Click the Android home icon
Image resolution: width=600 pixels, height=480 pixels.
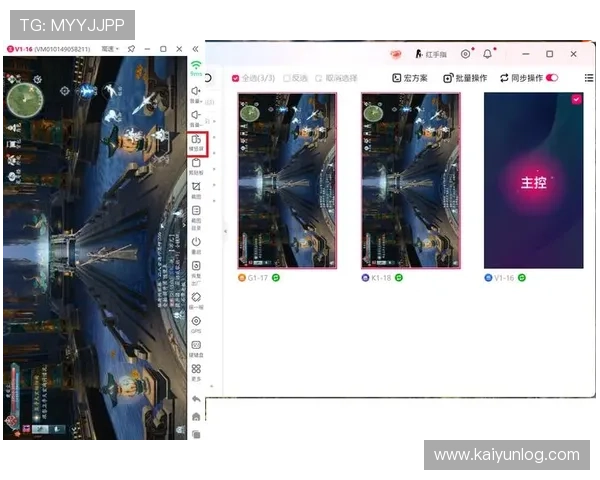tap(196, 416)
